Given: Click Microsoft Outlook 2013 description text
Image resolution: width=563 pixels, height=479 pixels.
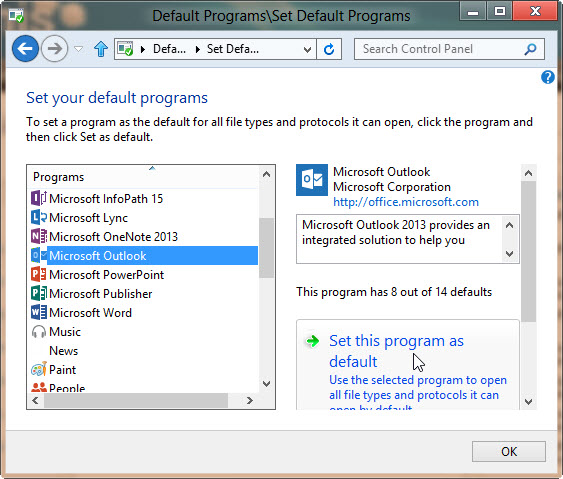Looking at the screenshot, I should (396, 232).
